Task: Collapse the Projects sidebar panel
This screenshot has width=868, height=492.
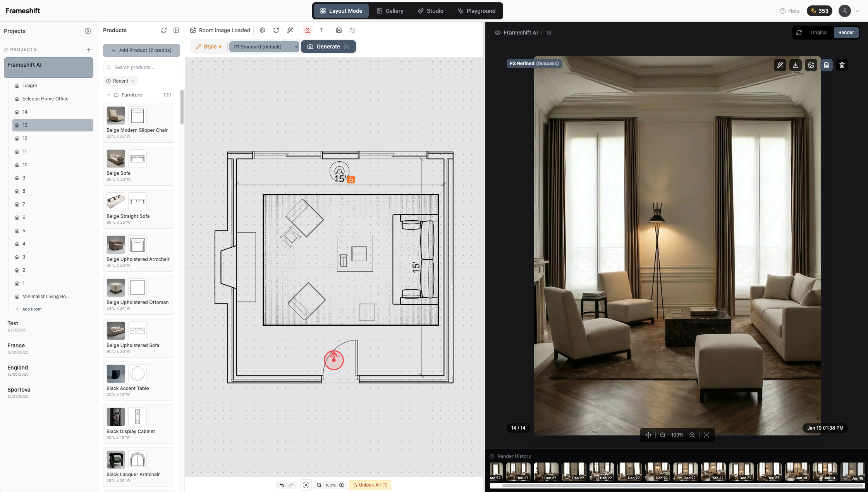Action: click(x=88, y=31)
